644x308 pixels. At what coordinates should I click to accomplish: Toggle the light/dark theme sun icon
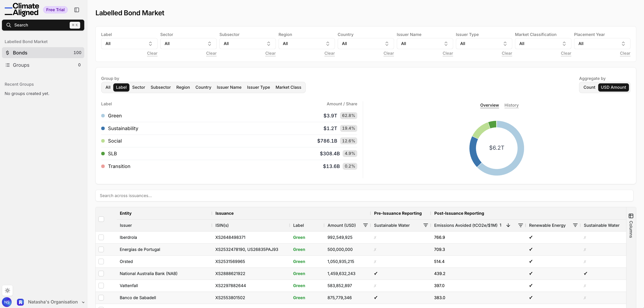click(8, 291)
